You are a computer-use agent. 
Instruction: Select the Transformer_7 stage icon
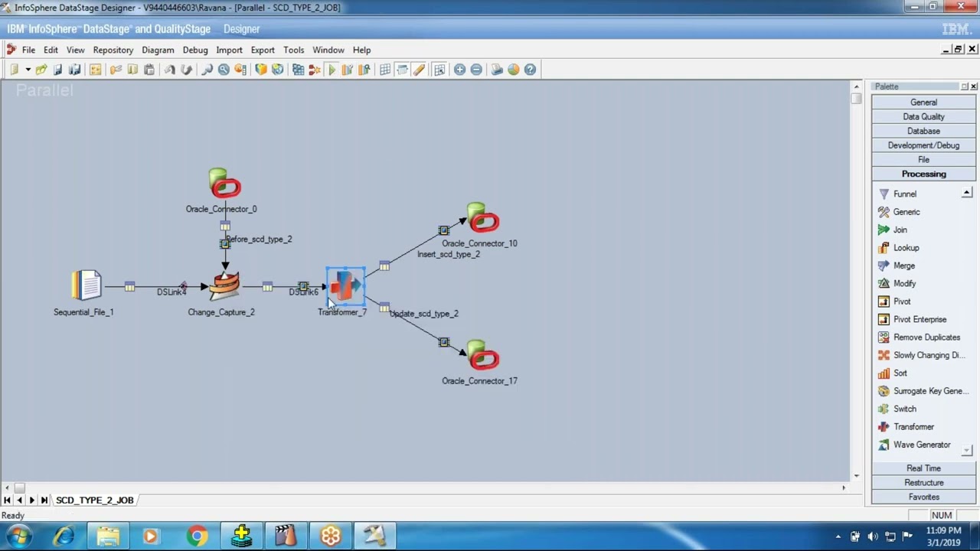tap(345, 286)
